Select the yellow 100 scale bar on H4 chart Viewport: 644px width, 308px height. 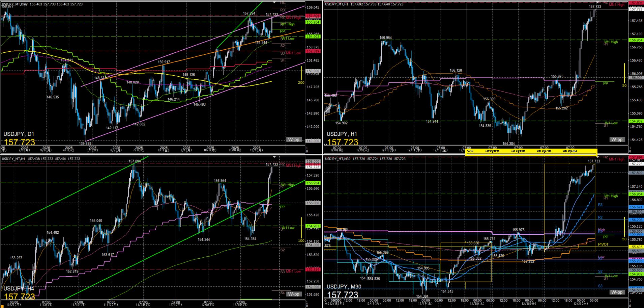click(x=301, y=228)
